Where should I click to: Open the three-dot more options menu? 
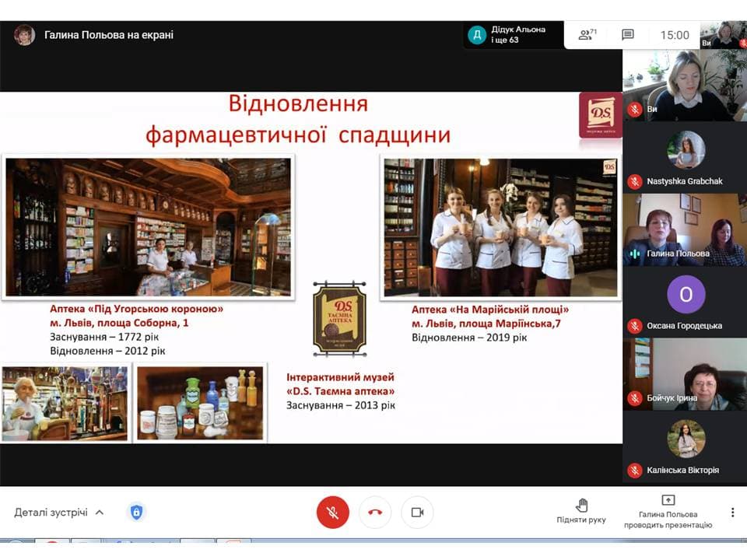click(x=732, y=513)
